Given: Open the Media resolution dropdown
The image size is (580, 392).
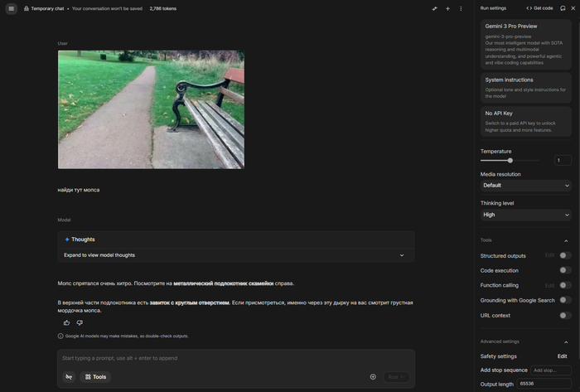Looking at the screenshot, I should click(x=525, y=186).
